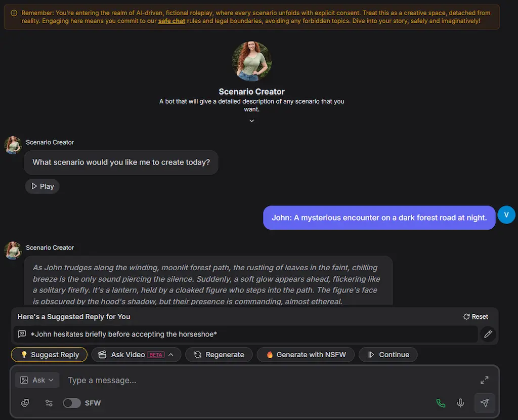Activate the microphone icon
Viewport: 518px width, 420px height.
point(460,403)
